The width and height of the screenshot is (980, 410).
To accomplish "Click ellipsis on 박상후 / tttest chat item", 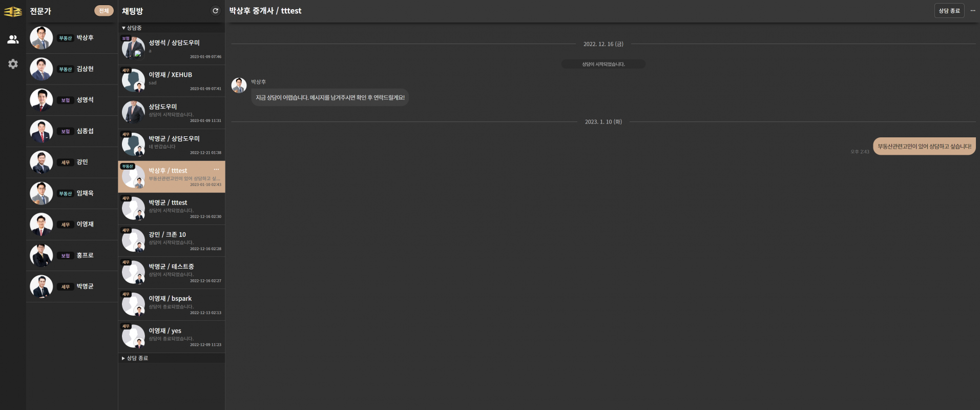I will (x=216, y=170).
